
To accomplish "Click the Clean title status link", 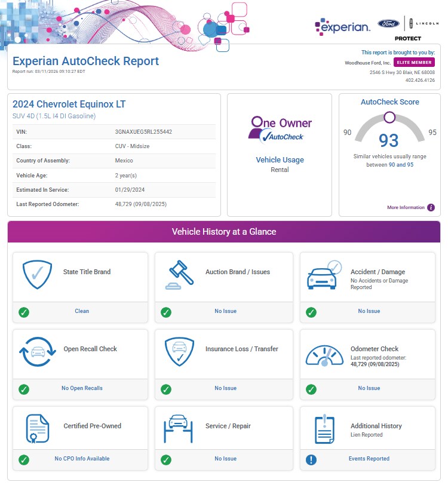I will [x=82, y=311].
